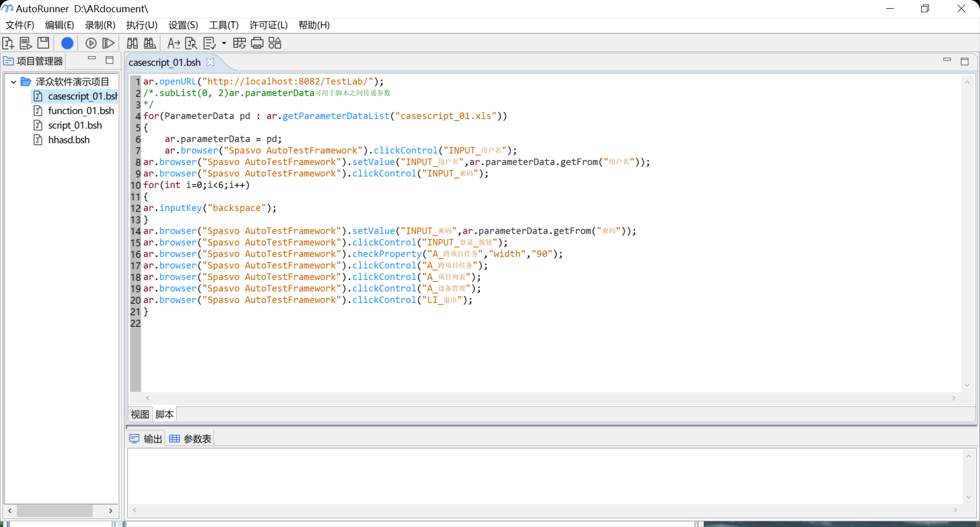Click the save disk icon in toolbar

click(x=43, y=43)
